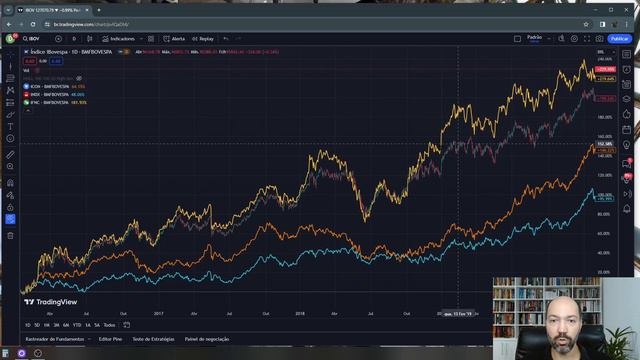Bookmark this page with browser star
640x360 pixels.
coord(586,24)
